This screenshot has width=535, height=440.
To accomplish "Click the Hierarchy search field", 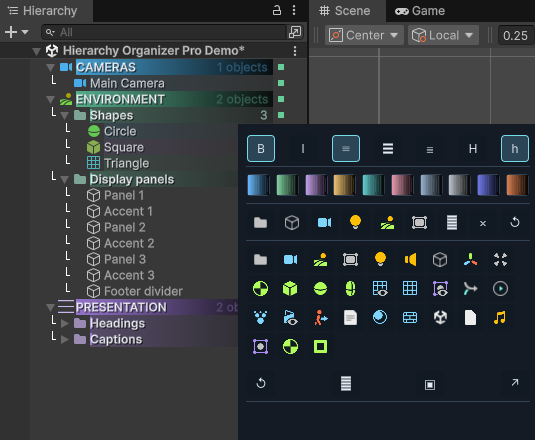I will point(164,32).
